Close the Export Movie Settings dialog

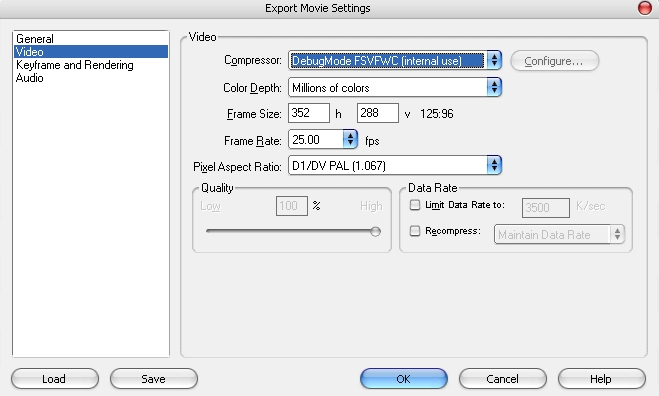click(645, 8)
